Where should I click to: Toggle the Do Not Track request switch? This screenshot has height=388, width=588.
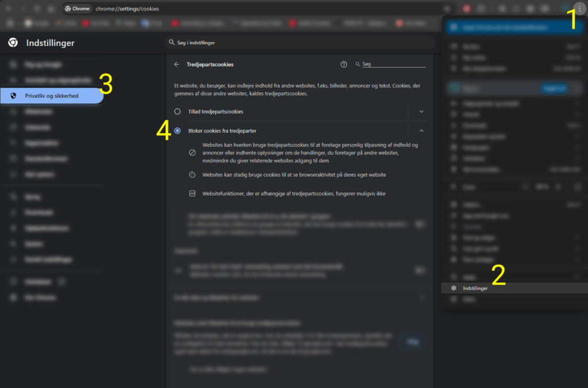click(421, 270)
